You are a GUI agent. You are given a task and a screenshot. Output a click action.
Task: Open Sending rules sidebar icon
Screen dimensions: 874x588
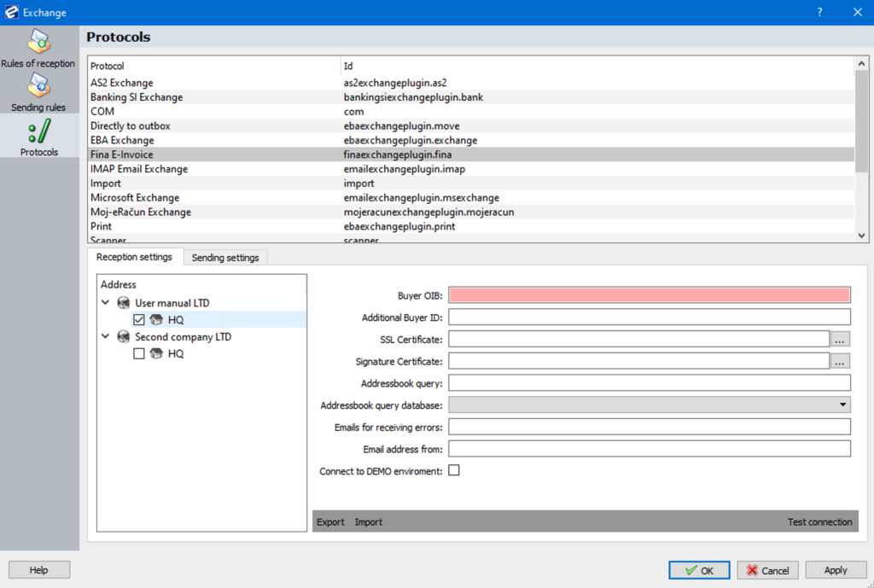(38, 86)
